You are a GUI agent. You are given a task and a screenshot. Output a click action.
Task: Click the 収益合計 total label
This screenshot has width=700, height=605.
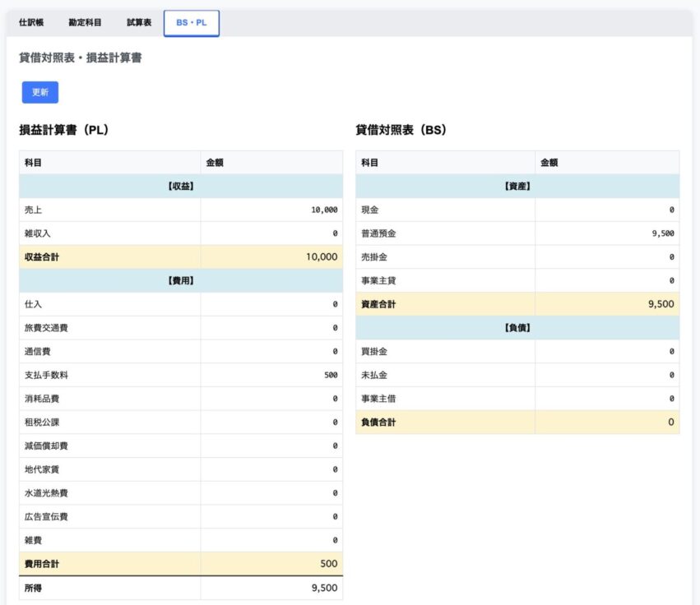41,257
